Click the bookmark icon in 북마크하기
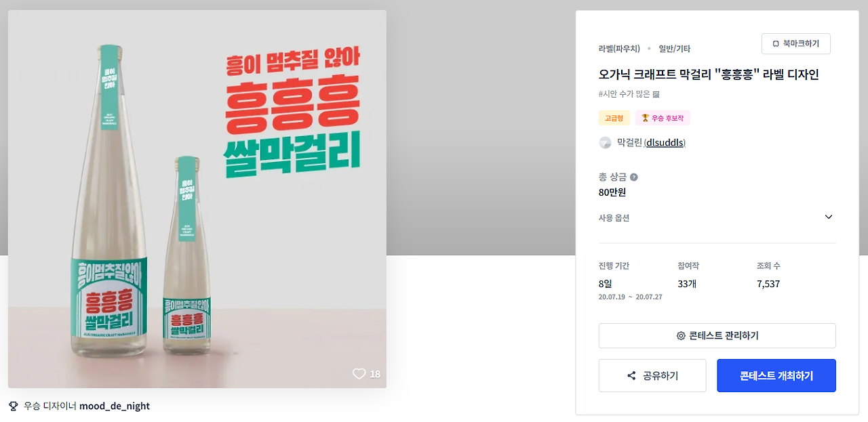The image size is (868, 422). tap(776, 43)
